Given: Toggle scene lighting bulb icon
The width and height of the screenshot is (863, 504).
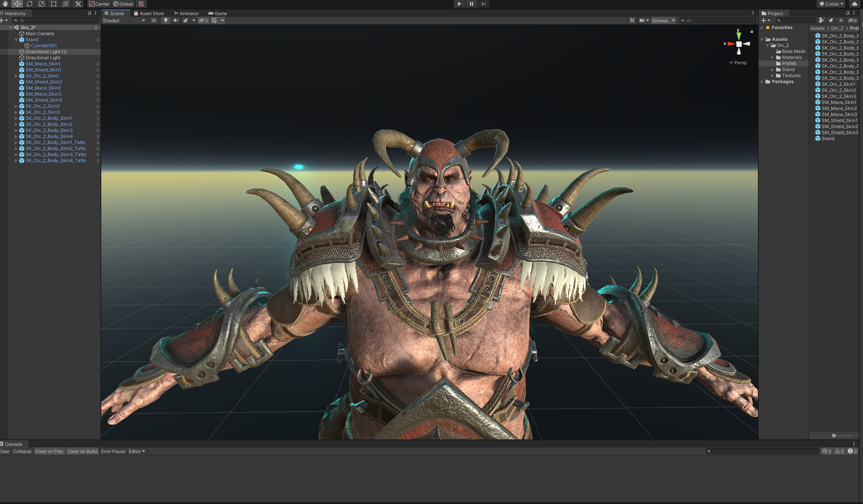Looking at the screenshot, I should point(165,20).
